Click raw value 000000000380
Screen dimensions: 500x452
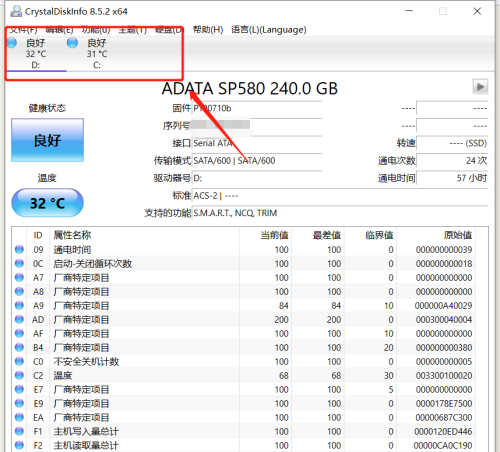pyautogui.click(x=444, y=348)
